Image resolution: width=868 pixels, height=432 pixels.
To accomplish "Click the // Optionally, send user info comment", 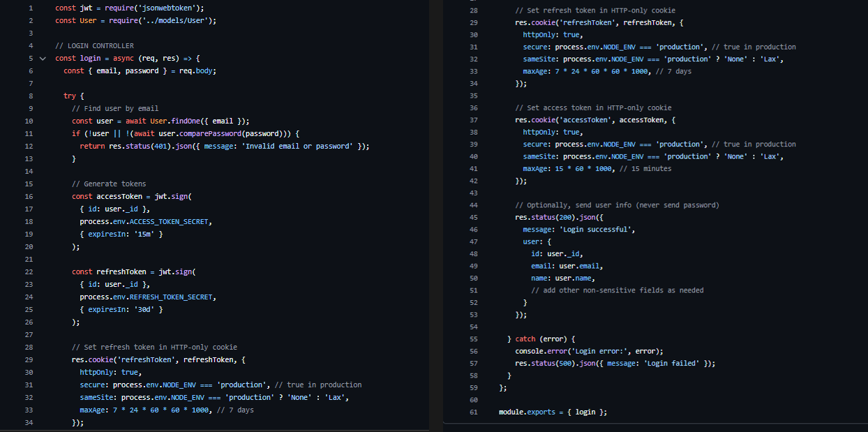I will [x=617, y=205].
